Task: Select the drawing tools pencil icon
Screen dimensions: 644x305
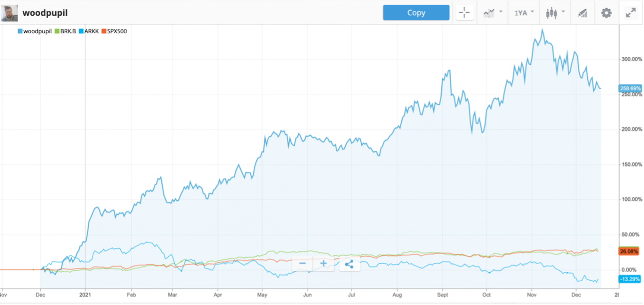Action: click(582, 13)
